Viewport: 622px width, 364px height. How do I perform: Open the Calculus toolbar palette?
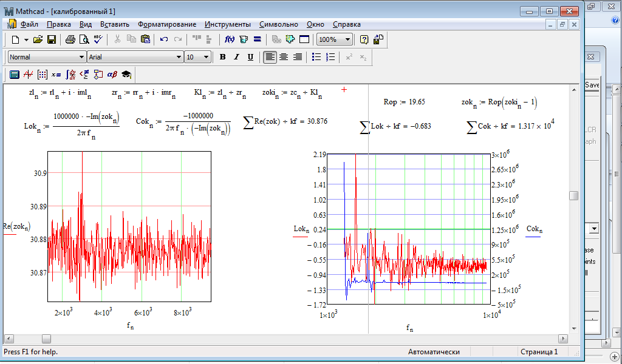tap(70, 75)
